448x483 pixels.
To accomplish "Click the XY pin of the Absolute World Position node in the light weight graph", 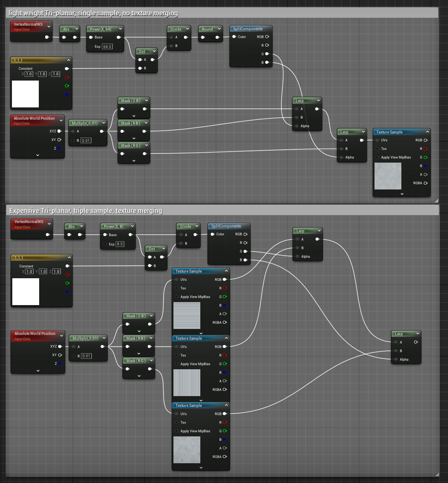I will pos(59,139).
